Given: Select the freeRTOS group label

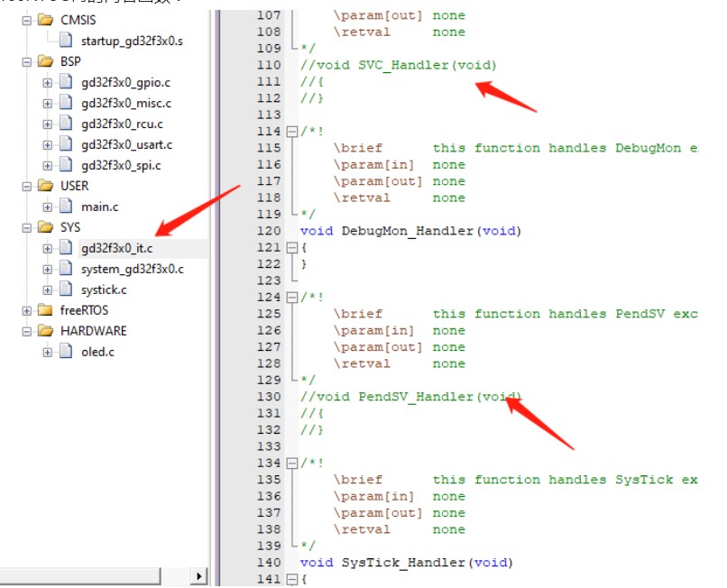Looking at the screenshot, I should click(x=85, y=310).
